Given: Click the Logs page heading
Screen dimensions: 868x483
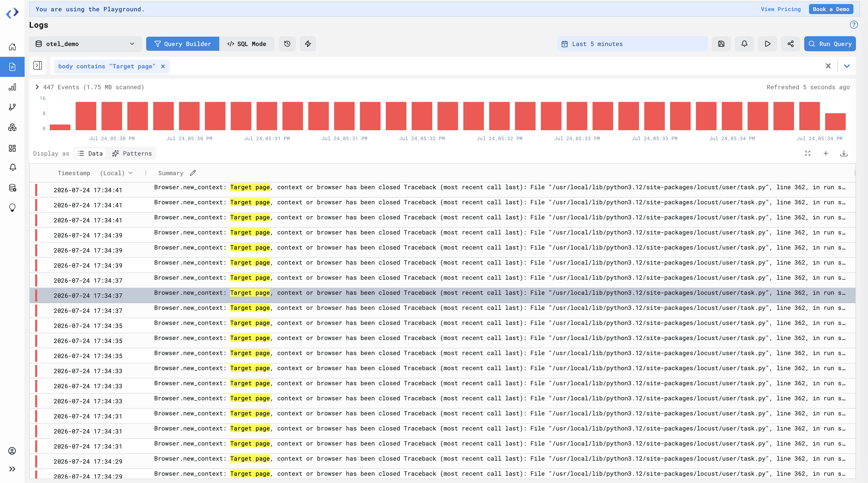Looking at the screenshot, I should (39, 25).
